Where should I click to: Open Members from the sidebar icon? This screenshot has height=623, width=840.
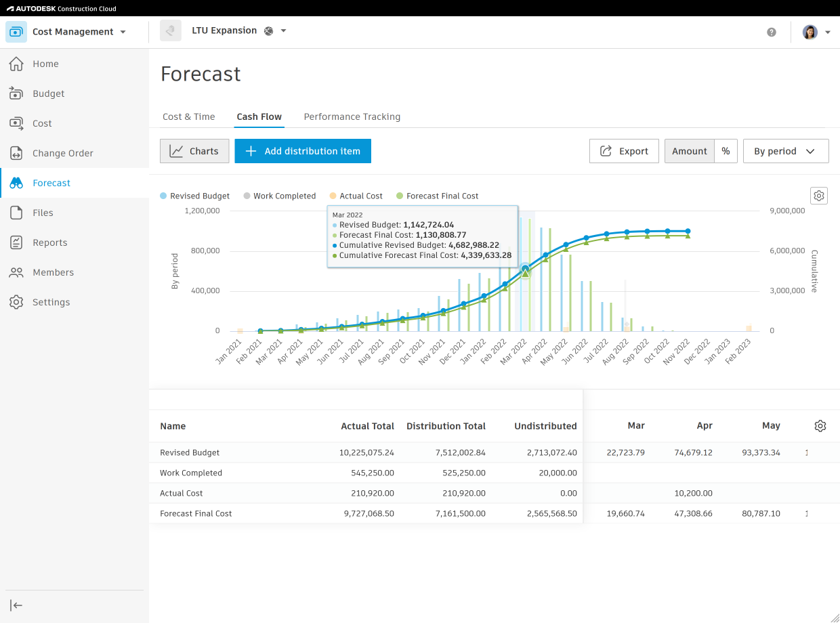tap(16, 272)
